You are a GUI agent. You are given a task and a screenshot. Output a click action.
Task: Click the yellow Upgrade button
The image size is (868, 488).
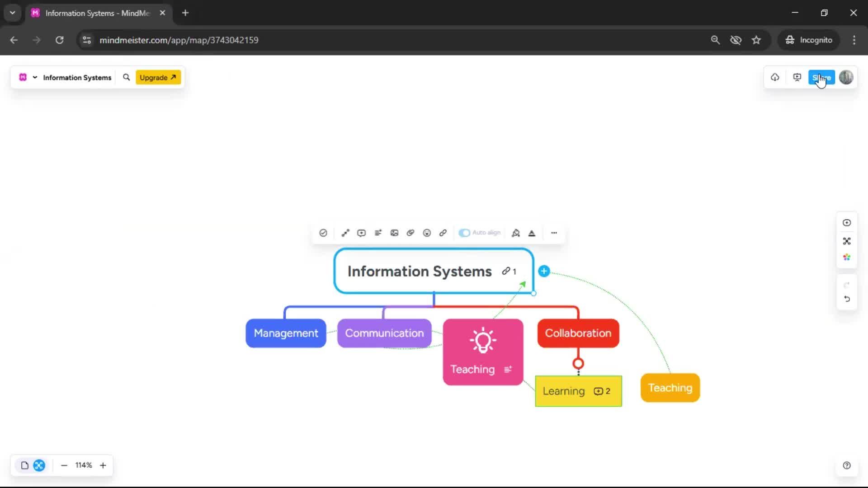pos(158,77)
